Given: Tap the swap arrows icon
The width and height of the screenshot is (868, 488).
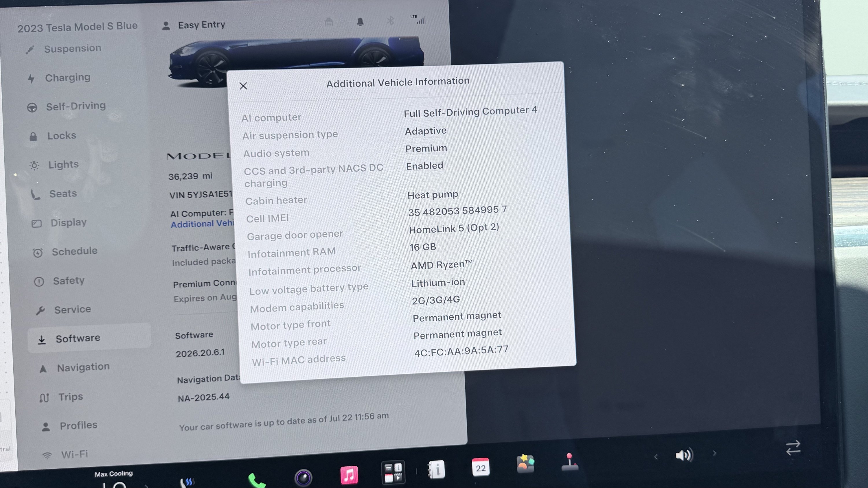Looking at the screenshot, I should tap(793, 448).
